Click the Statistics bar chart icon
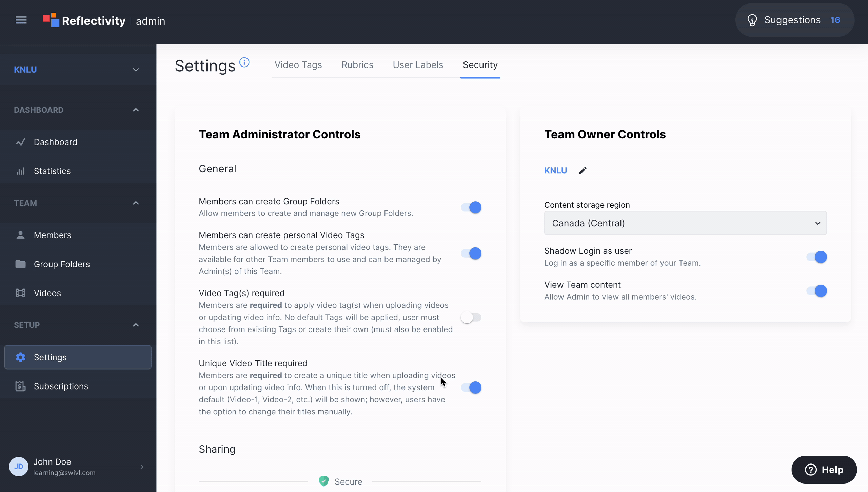 point(20,171)
